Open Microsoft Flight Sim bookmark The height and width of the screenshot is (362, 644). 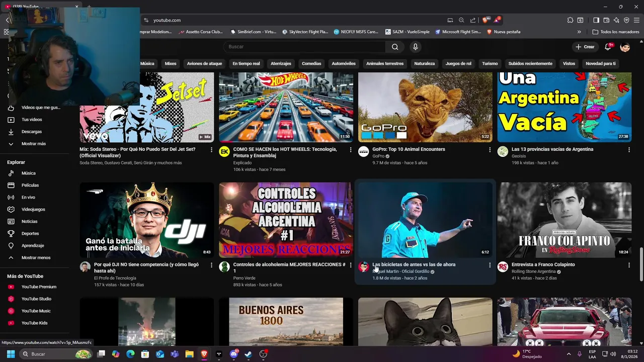pos(458,32)
